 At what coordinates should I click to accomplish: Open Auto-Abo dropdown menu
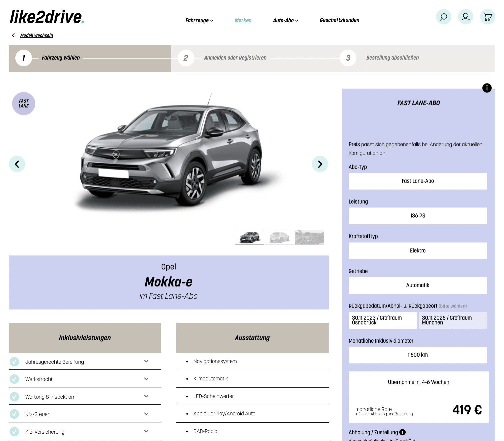pos(286,20)
